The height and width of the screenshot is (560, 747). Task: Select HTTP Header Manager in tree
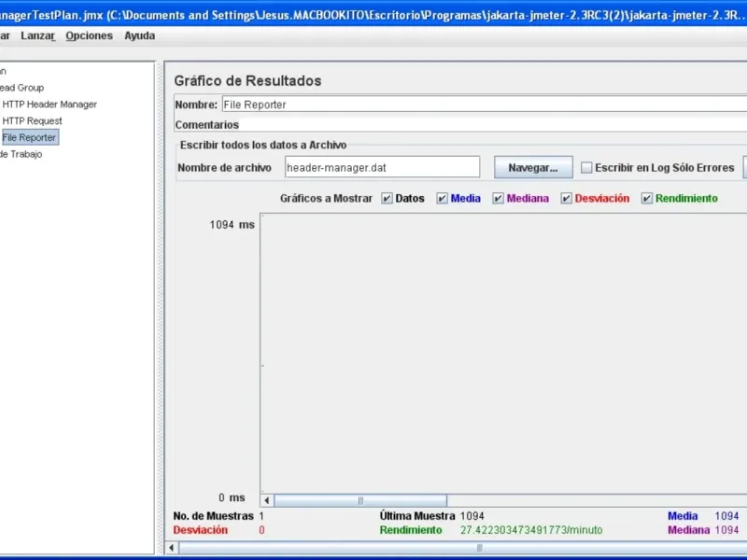click(x=49, y=105)
